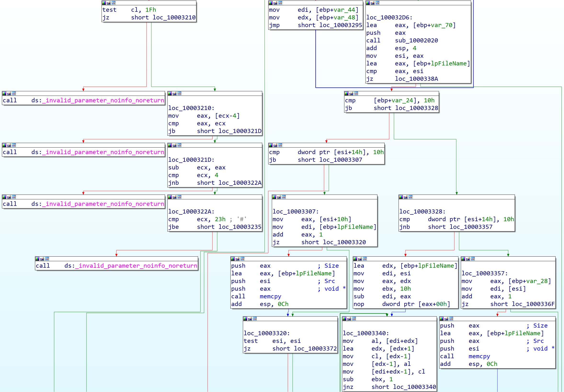Select 'cmp ecx, 23h' instruction

tap(197, 219)
